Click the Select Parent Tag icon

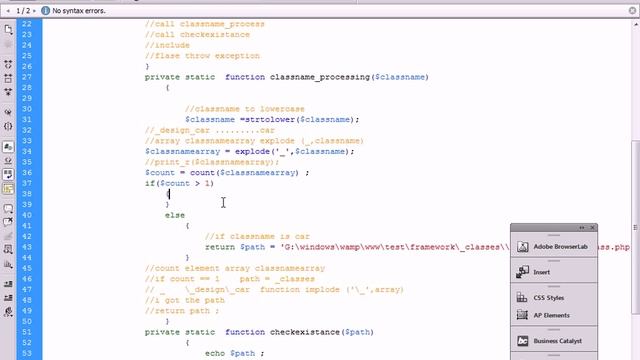click(8, 112)
